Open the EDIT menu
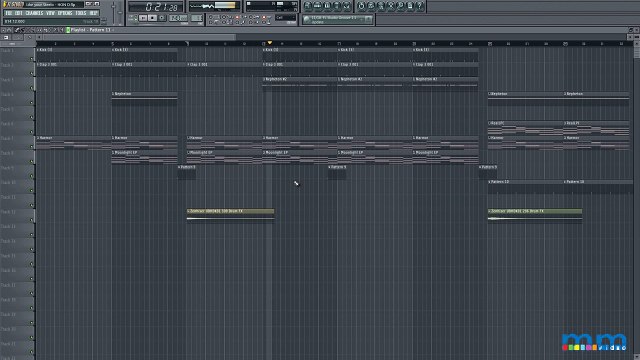This screenshot has height=360, width=640. pos(19,13)
